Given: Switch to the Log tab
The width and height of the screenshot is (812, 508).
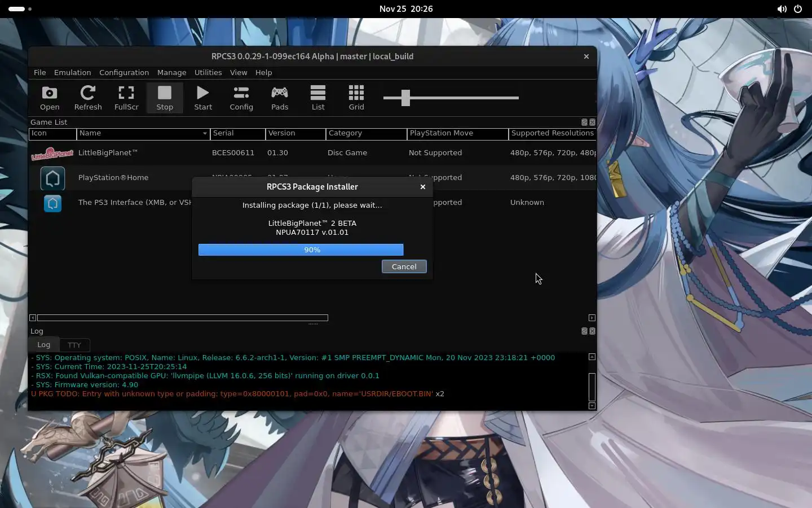Looking at the screenshot, I should 44,344.
